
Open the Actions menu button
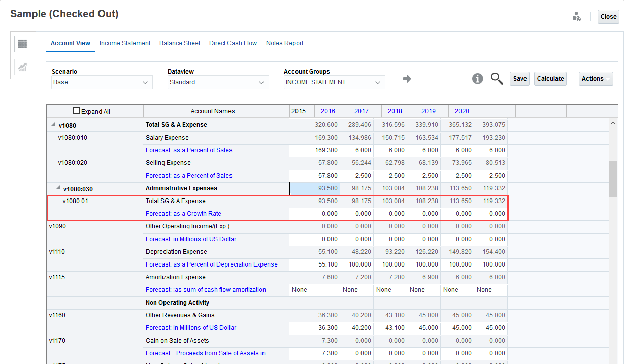596,79
